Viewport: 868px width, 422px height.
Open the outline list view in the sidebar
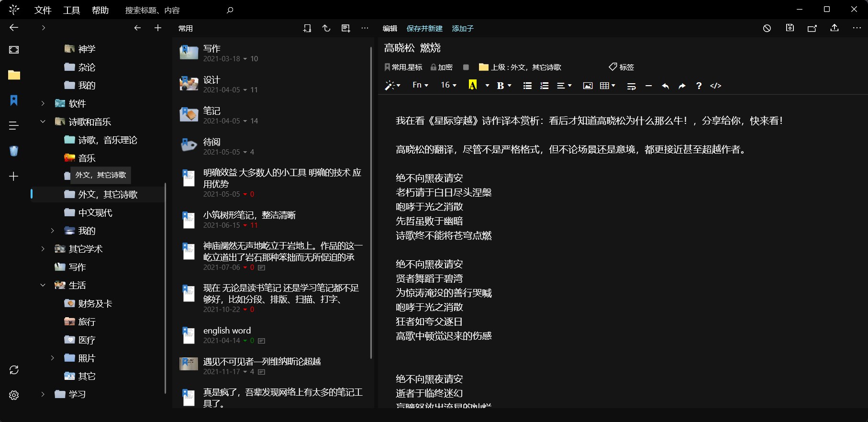(x=14, y=125)
